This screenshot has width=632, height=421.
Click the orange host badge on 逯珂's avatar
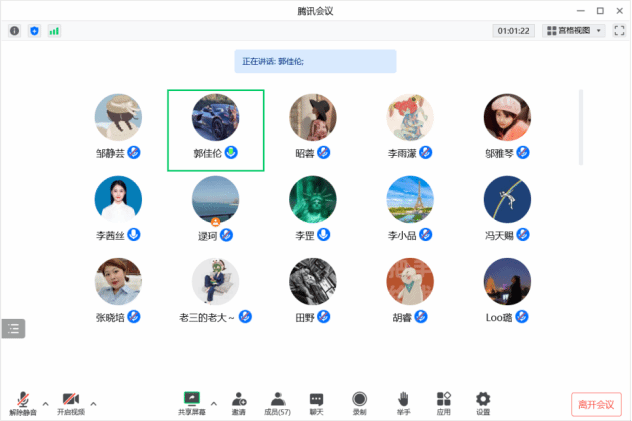coord(216,222)
